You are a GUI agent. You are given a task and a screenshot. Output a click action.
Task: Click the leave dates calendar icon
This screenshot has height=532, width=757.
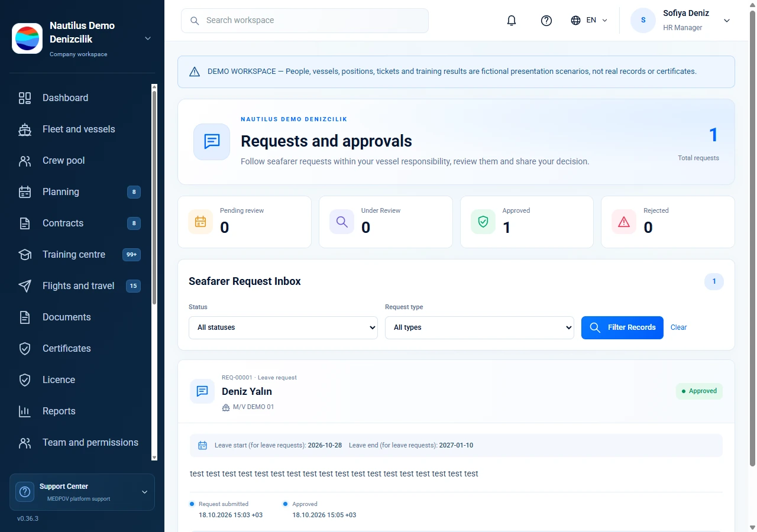pyautogui.click(x=203, y=446)
